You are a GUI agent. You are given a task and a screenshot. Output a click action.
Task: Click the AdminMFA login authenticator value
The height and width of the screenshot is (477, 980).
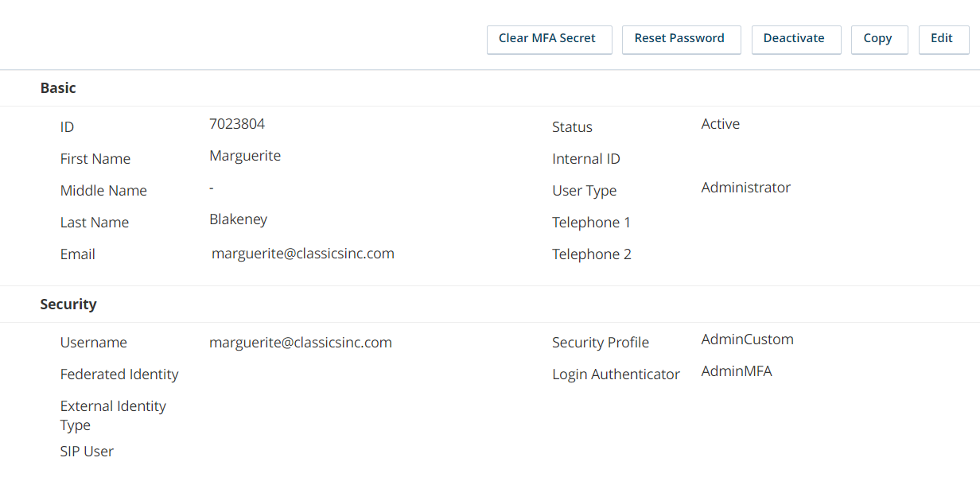[737, 371]
